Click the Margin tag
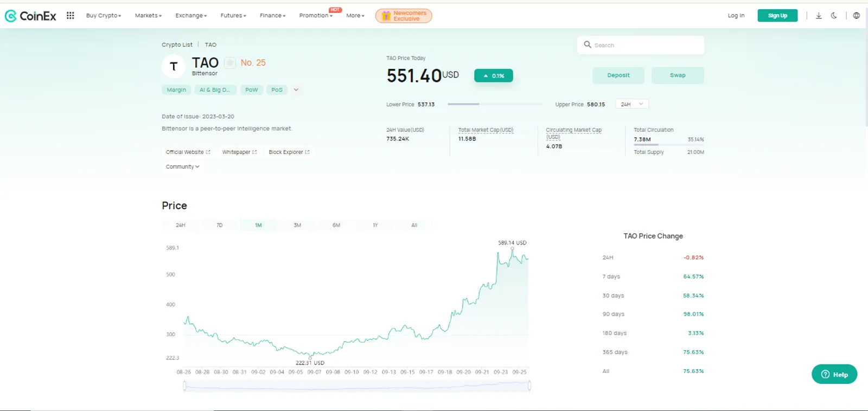Screen dimensions: 868x411 [x=176, y=90]
